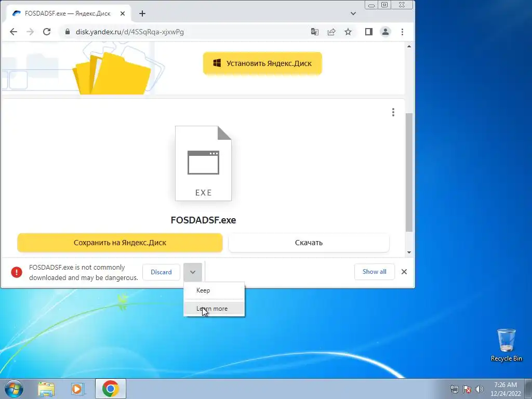Screen dimensions: 532x399
Task: Open Action Center flag icon
Action: [467, 389]
